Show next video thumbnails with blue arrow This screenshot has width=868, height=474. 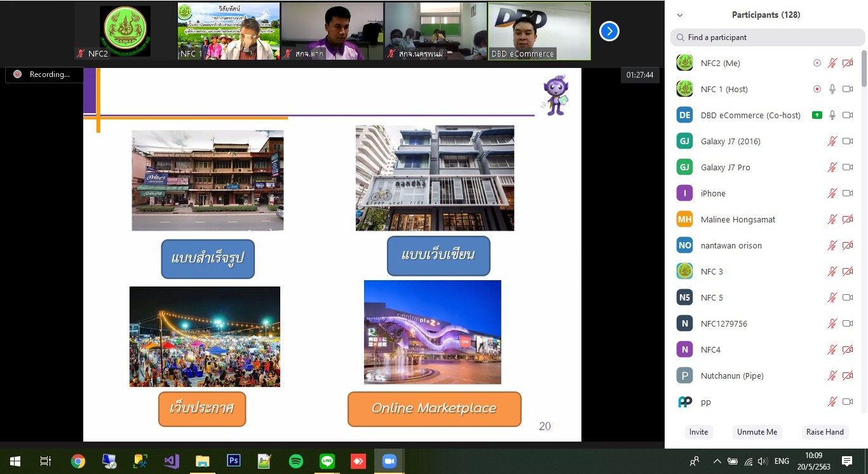pyautogui.click(x=609, y=30)
